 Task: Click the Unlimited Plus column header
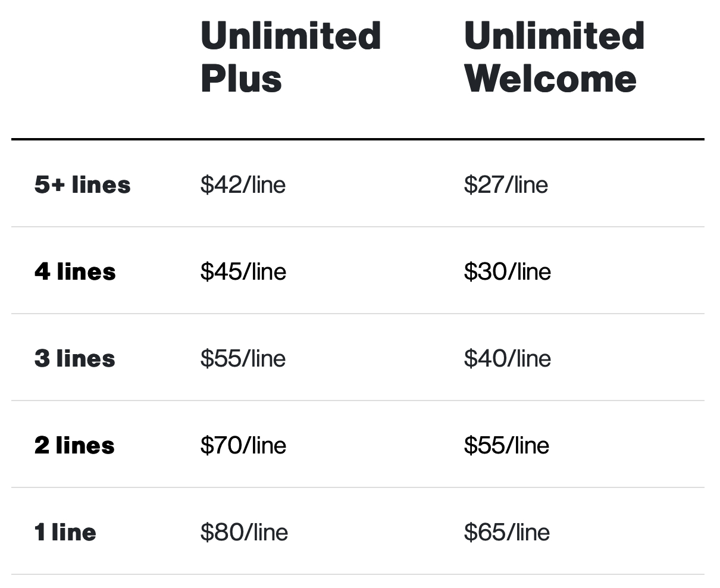point(290,57)
